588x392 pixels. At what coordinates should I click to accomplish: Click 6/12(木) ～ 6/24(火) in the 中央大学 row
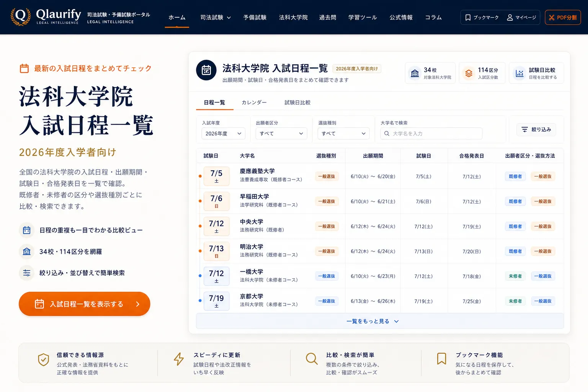373,227
